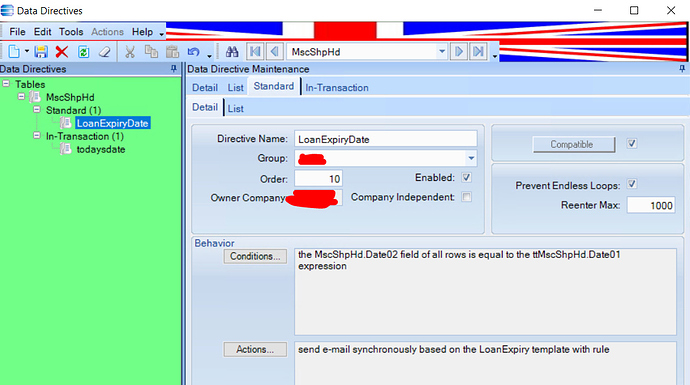The image size is (690, 385).
Task: Pin the Data Directive Maintenance panel
Action: pos(682,69)
